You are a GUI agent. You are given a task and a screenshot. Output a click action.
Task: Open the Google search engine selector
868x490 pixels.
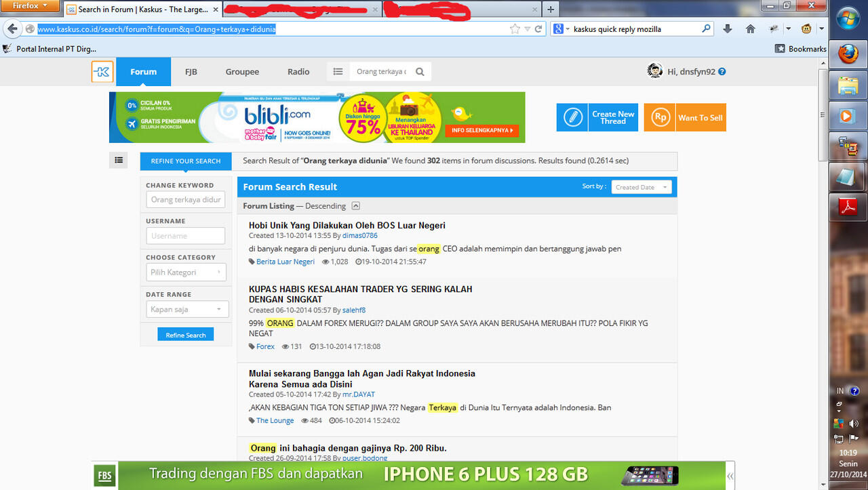click(560, 29)
